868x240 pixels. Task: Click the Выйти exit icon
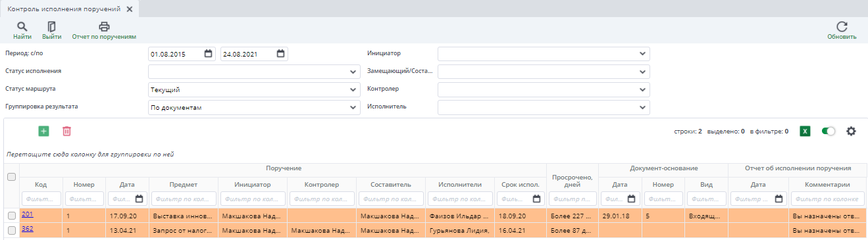pyautogui.click(x=52, y=27)
